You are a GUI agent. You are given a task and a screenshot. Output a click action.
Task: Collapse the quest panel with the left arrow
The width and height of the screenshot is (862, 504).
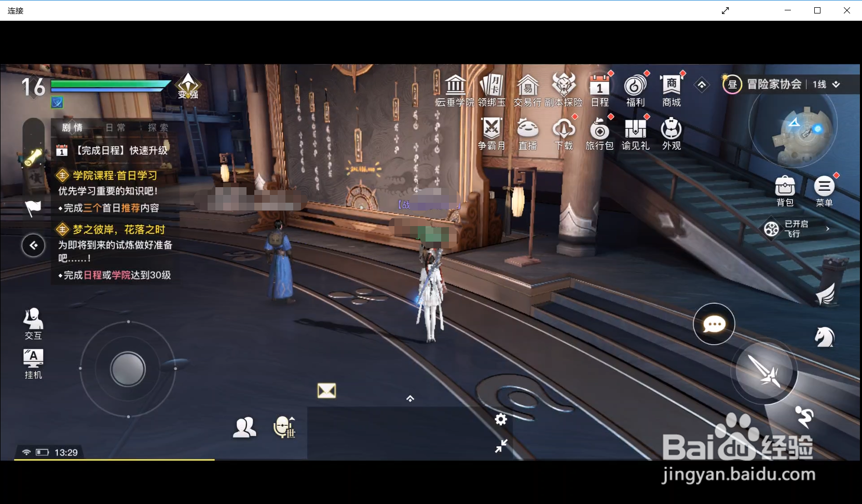pos(34,245)
